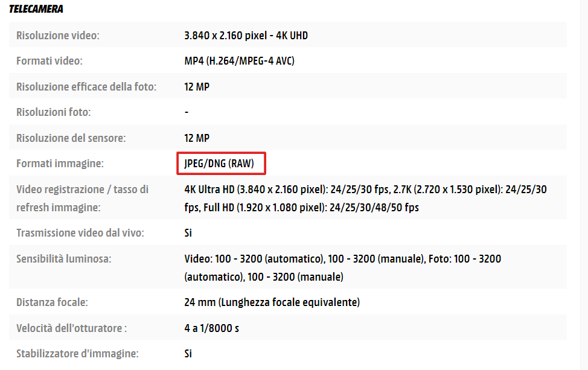Select the 24 mm focal length value
This screenshot has width=588, height=370.
point(272,302)
